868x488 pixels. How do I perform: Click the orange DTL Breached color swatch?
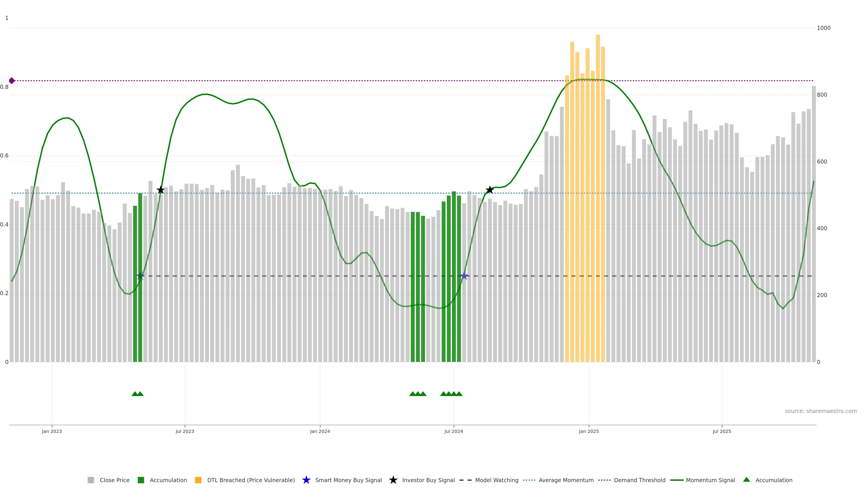coord(198,480)
